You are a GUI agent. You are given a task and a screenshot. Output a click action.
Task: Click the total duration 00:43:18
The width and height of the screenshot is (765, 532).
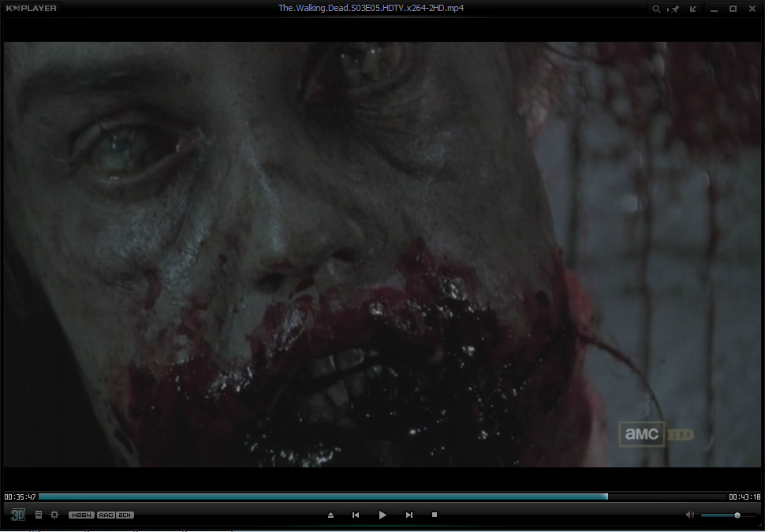(x=744, y=497)
